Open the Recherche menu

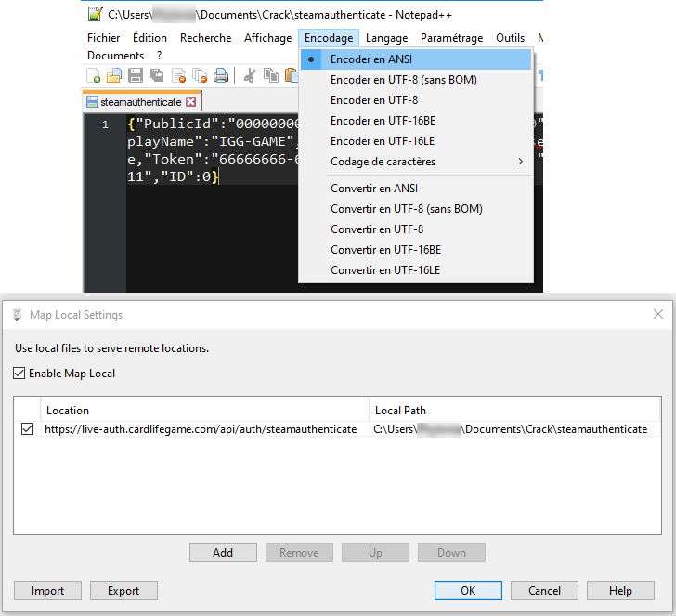(x=205, y=38)
